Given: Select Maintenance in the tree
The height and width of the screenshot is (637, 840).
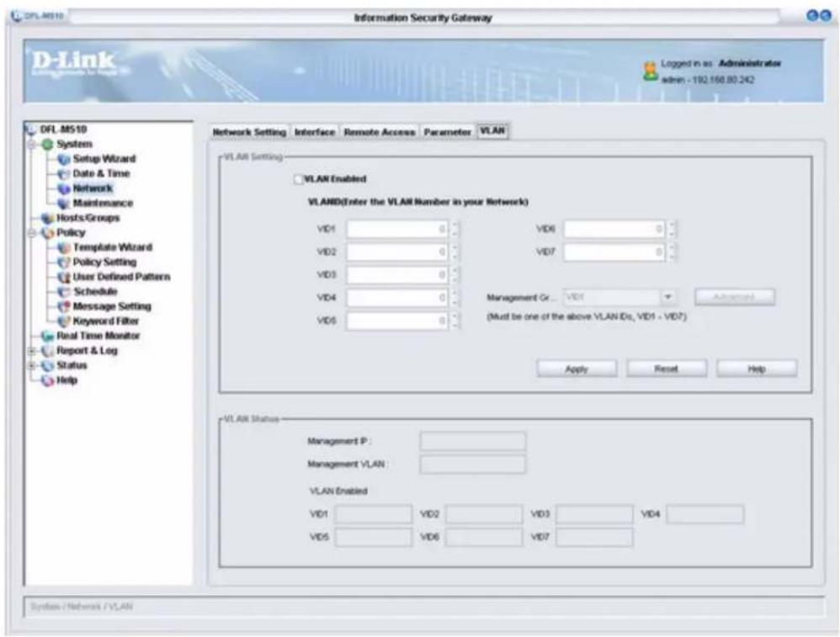Looking at the screenshot, I should (x=103, y=203).
